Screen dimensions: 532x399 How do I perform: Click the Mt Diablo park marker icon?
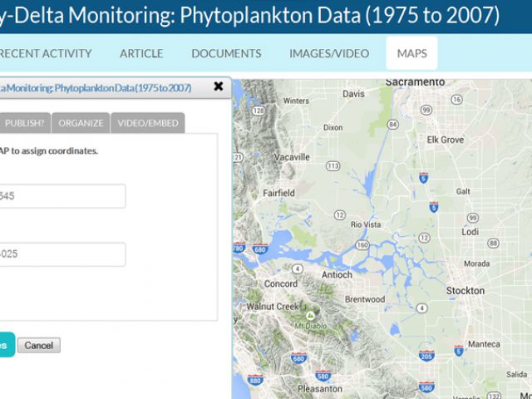tap(310, 316)
